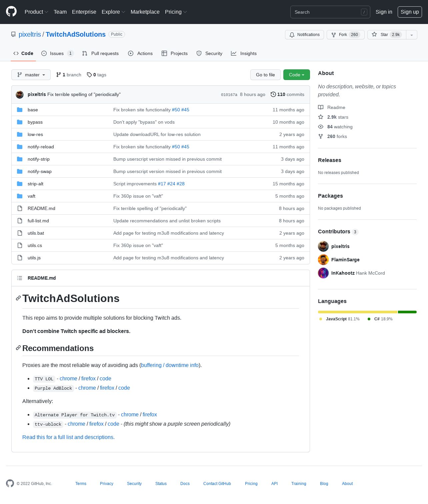
Task: Open commit hash 010167a
Action: (x=229, y=95)
